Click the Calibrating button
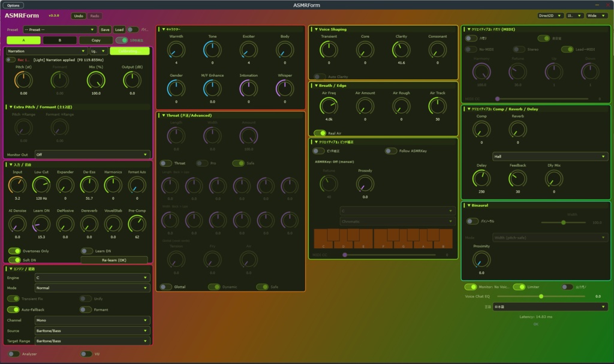614x364 pixels. pyautogui.click(x=130, y=52)
